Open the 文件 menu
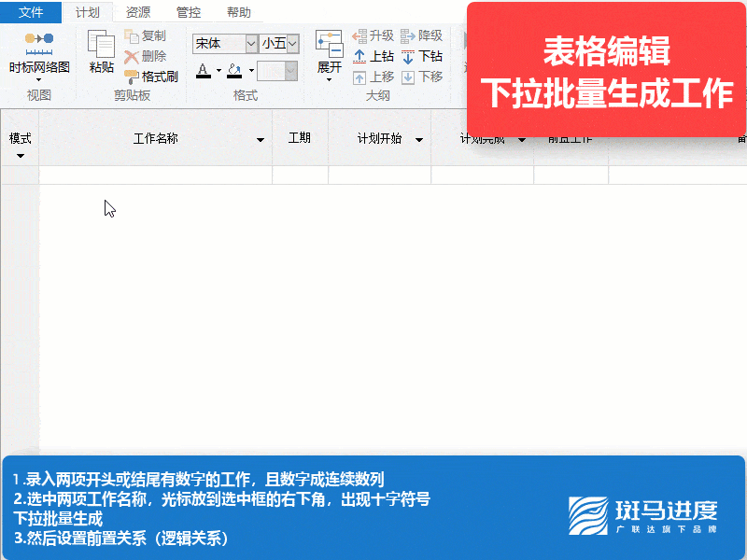The image size is (747, 560). click(x=30, y=12)
